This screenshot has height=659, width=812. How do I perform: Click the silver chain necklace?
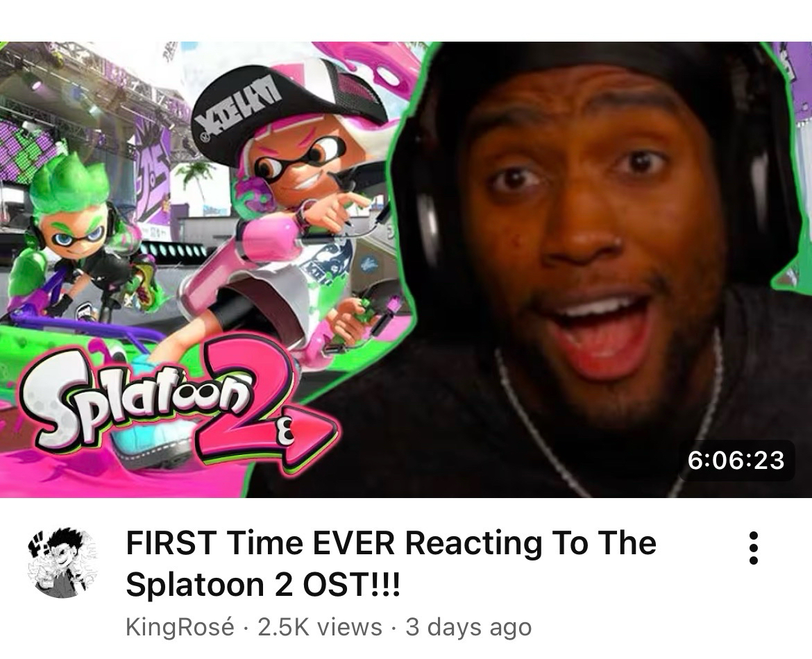point(606,419)
